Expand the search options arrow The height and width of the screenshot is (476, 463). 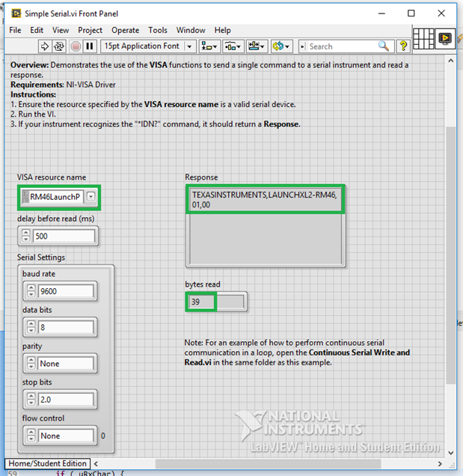click(302, 46)
